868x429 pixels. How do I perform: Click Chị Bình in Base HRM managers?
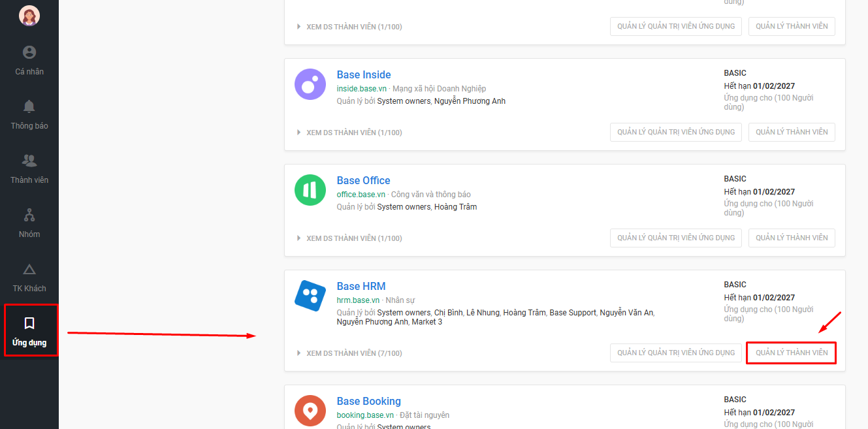click(x=448, y=313)
